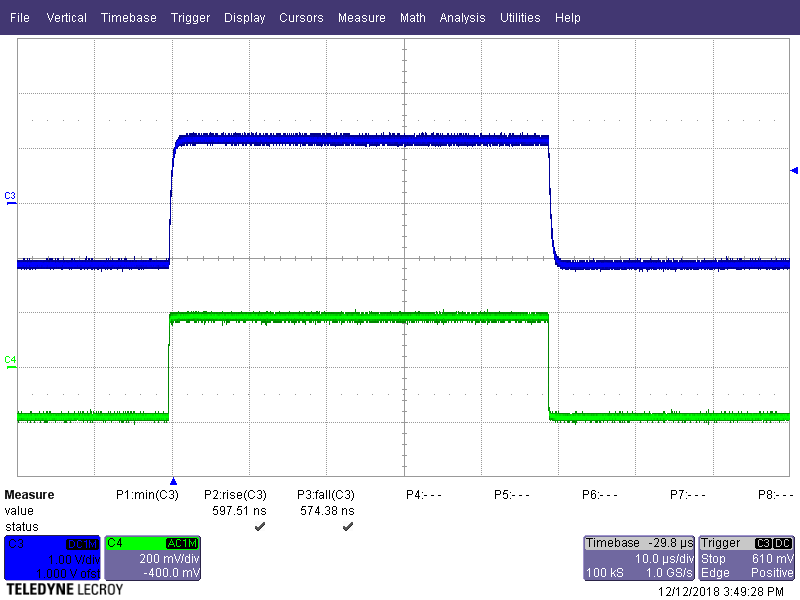Click the 1.00 V/div C3 scale value
800x600 pixels.
(73, 560)
